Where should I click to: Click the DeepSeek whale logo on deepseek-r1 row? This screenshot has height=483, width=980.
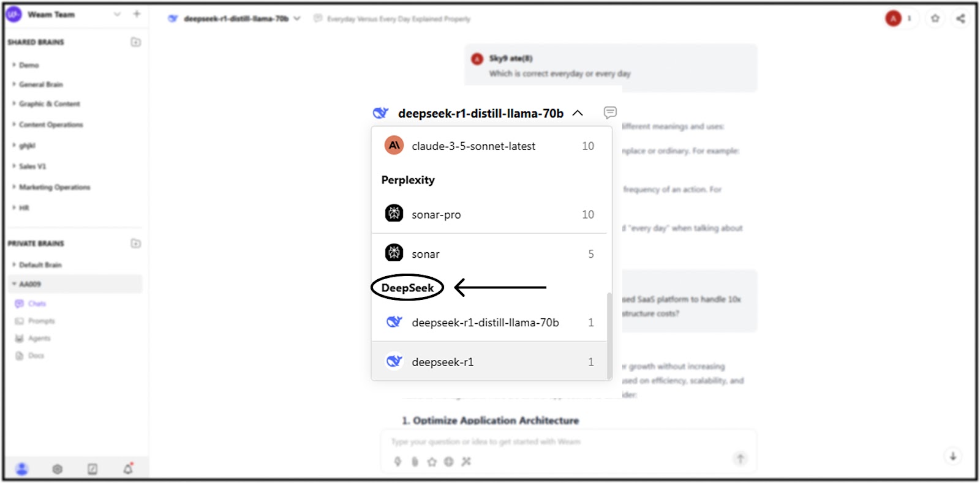click(394, 361)
